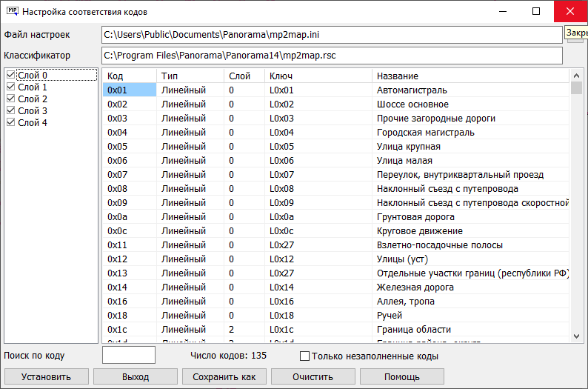The image size is (588, 389).
Task: Click the Ключ column header
Action: [318, 76]
